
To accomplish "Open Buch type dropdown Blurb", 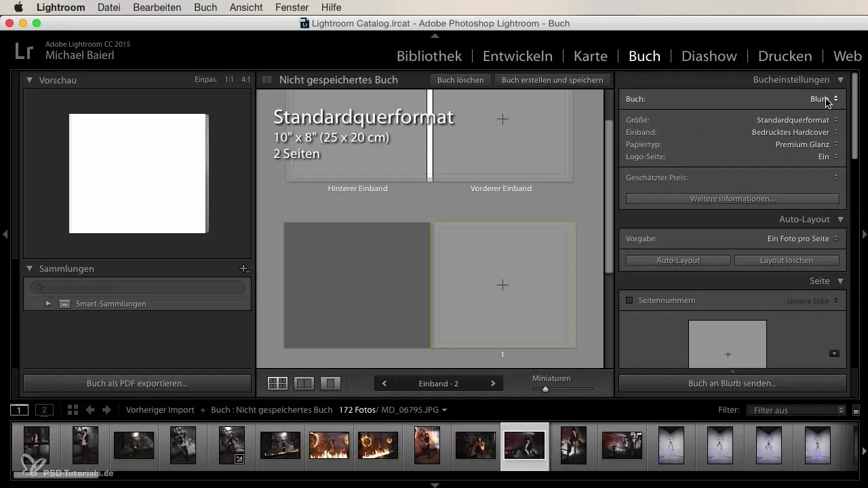I will (824, 99).
